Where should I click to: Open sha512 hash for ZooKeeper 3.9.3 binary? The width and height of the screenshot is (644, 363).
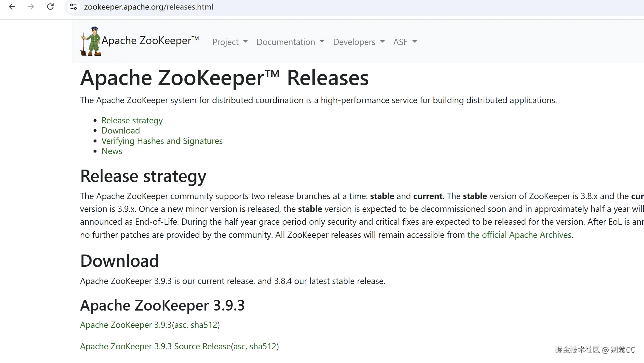pyautogui.click(x=204, y=325)
